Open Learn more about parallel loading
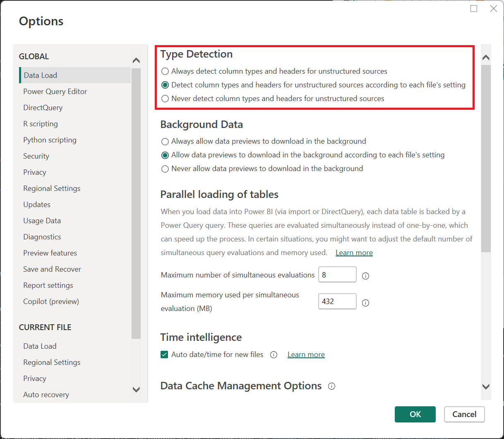Image resolution: width=504 pixels, height=439 pixels. point(354,252)
